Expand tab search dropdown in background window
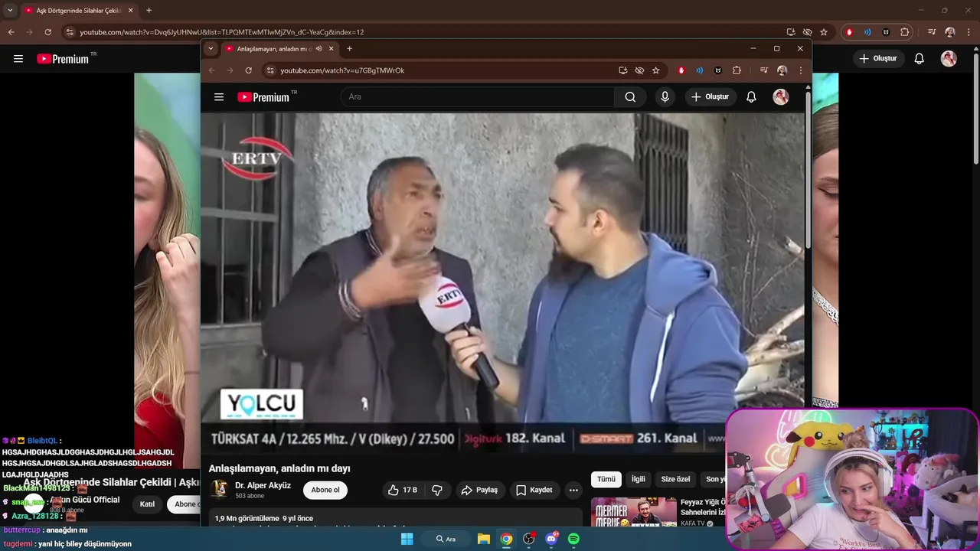Viewport: 980px width, 551px height. point(10,11)
